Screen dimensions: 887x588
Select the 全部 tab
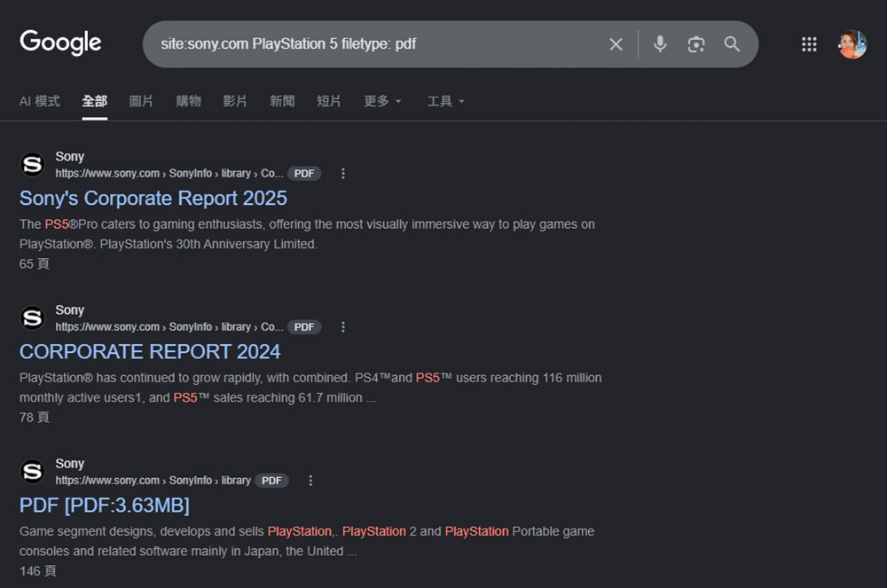pos(95,101)
